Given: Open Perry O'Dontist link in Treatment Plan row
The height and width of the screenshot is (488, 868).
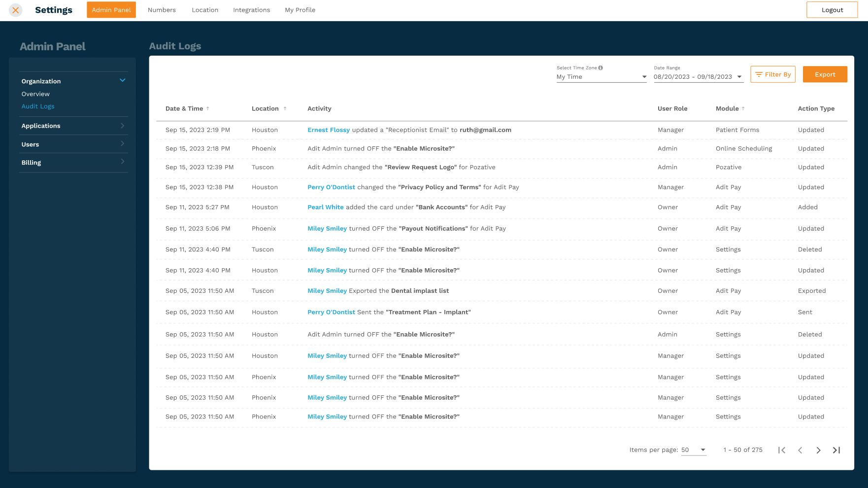Looking at the screenshot, I should (331, 313).
